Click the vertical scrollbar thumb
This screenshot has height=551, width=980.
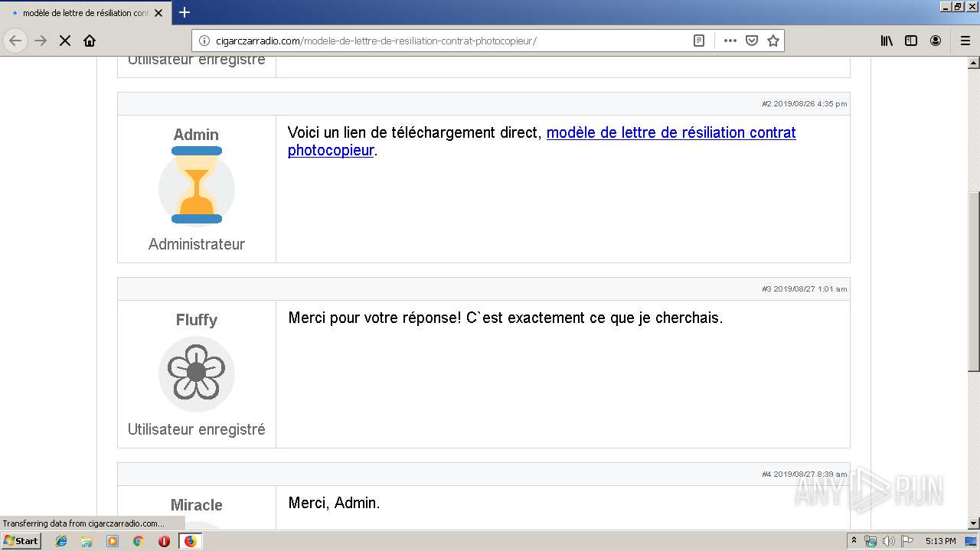[x=974, y=282]
